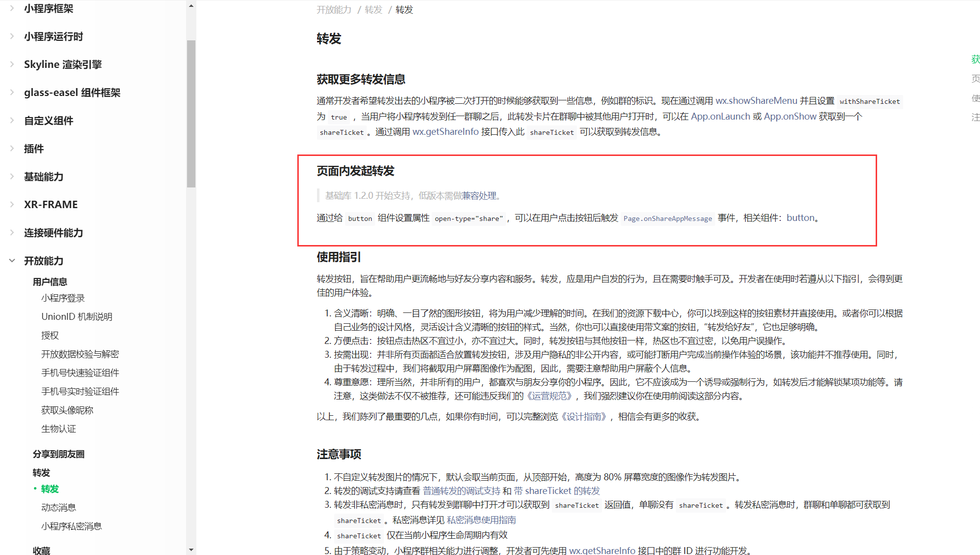Screen dimensions: 980x555
Task: Open the Page.onShareAppMessage link
Action: click(667, 218)
